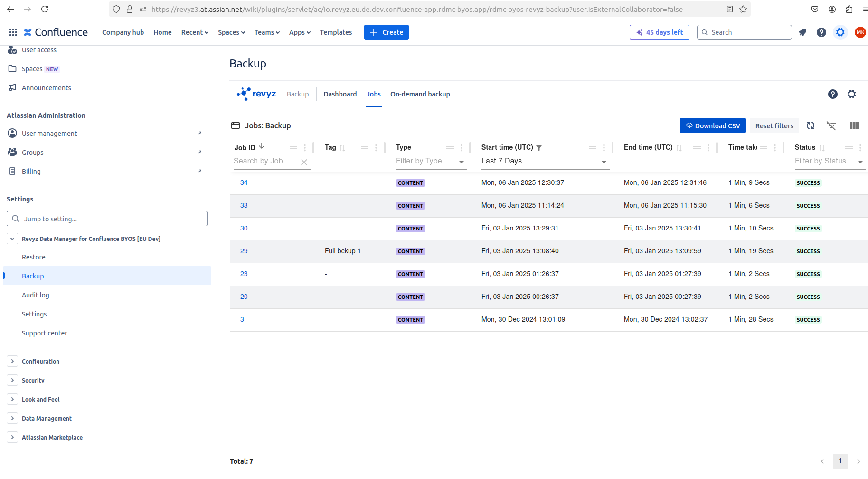Expand Data Management section
Screen dimensions: 868x479
pyautogui.click(x=12, y=418)
